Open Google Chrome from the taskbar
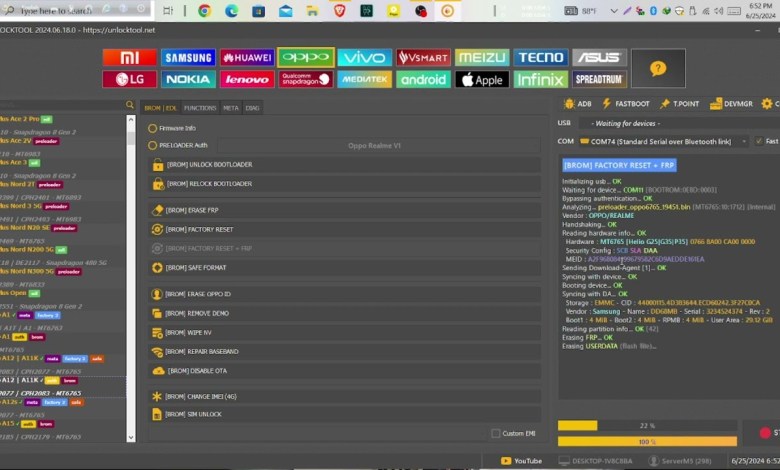The image size is (780, 470). [204, 10]
